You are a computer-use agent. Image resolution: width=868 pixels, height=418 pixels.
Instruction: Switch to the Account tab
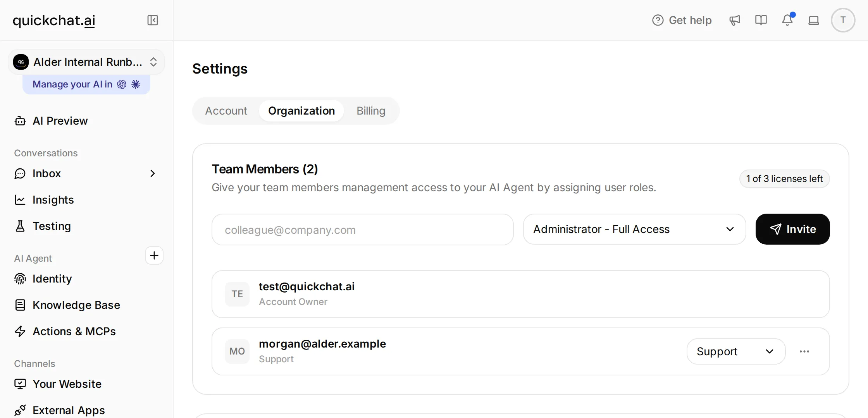[226, 111]
